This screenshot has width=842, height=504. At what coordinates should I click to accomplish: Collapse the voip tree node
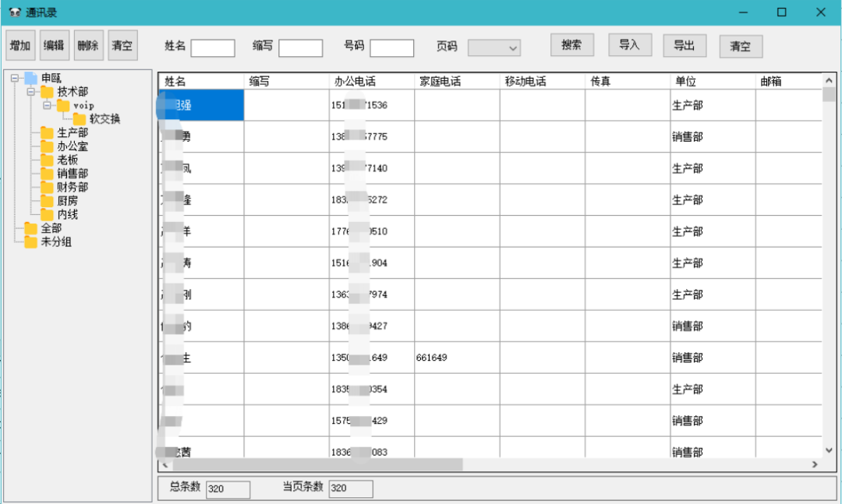47,105
